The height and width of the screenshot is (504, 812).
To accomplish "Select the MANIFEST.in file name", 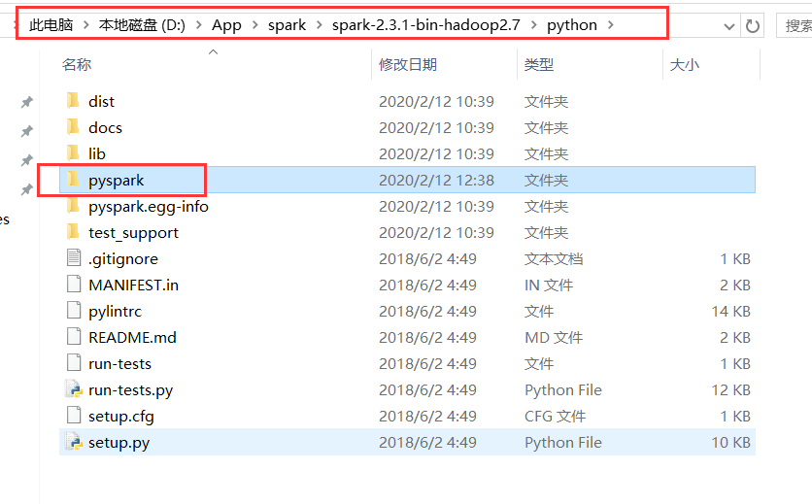I will 134,286.
